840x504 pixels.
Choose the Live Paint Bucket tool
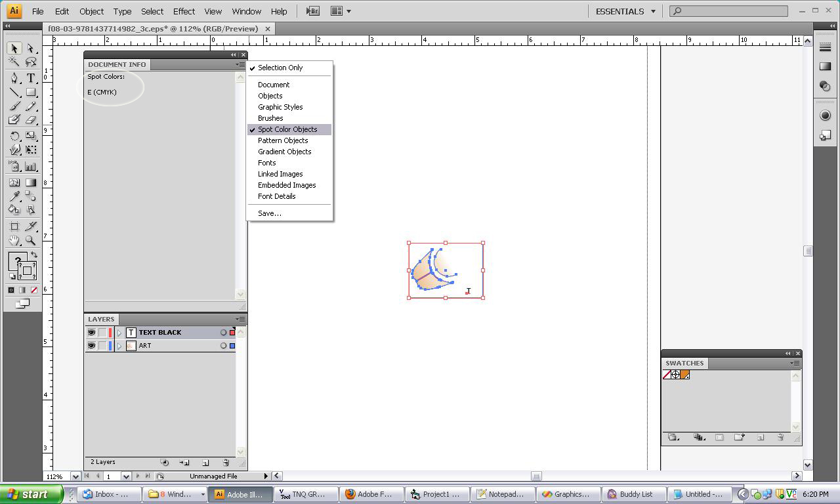14,210
